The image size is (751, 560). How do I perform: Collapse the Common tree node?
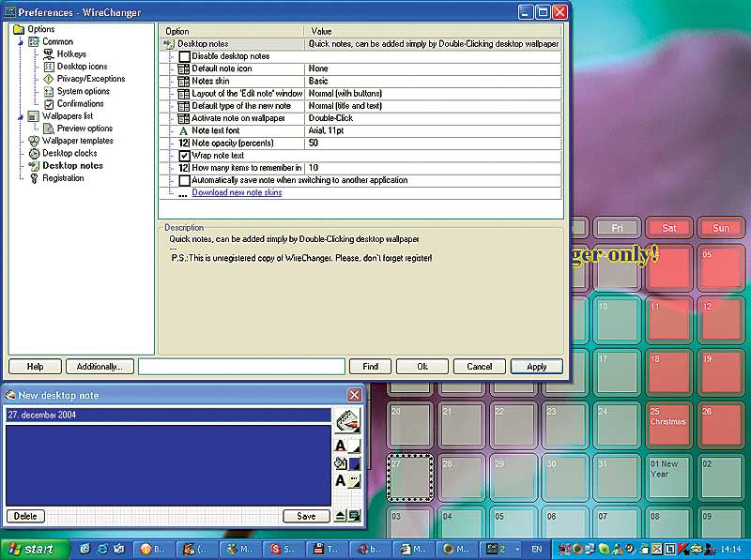(x=21, y=42)
